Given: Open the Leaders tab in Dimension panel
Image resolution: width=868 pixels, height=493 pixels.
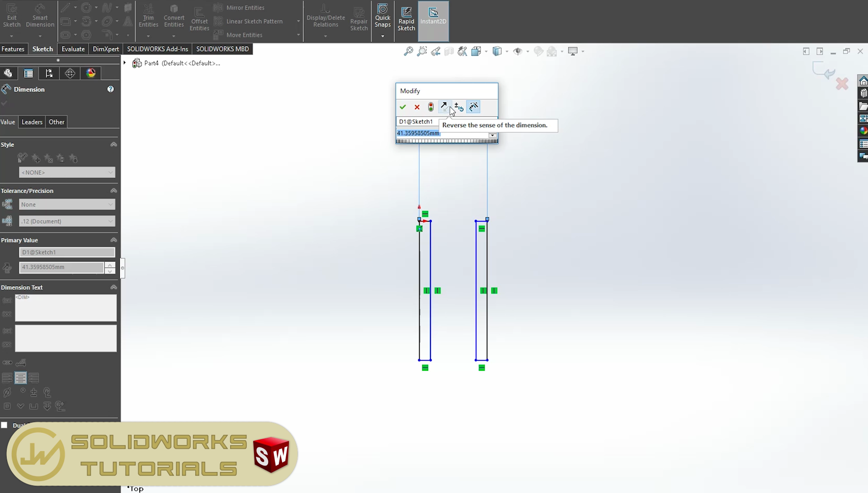Looking at the screenshot, I should click(x=32, y=122).
